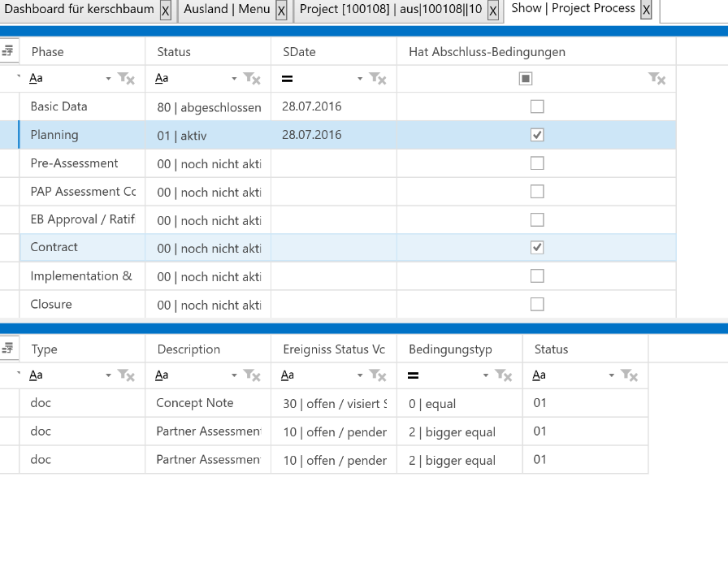Clear the upper Status column filter icon

[252, 79]
